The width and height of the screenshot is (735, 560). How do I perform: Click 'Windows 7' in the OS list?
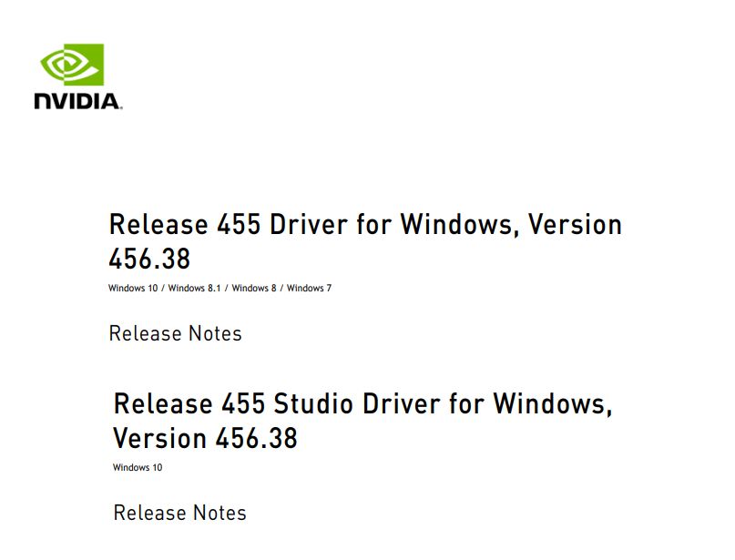[x=309, y=289]
